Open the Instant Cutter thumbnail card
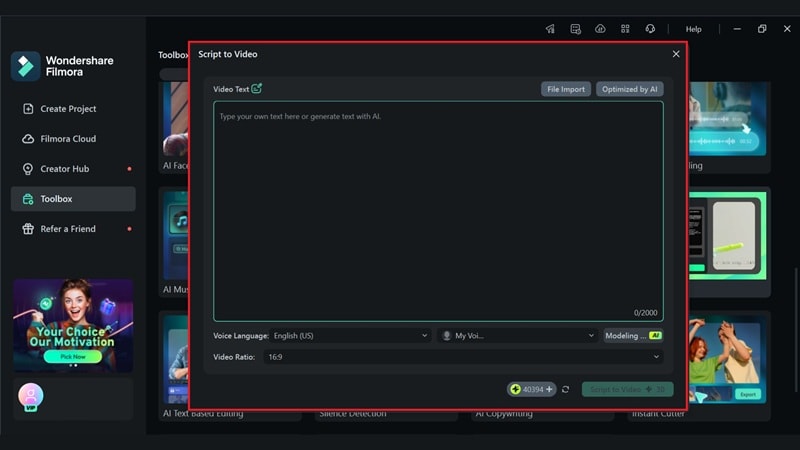 tap(729, 366)
